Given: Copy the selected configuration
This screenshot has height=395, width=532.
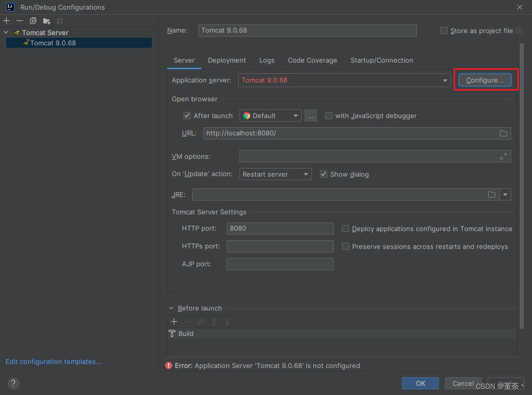Looking at the screenshot, I should pyautogui.click(x=33, y=21).
